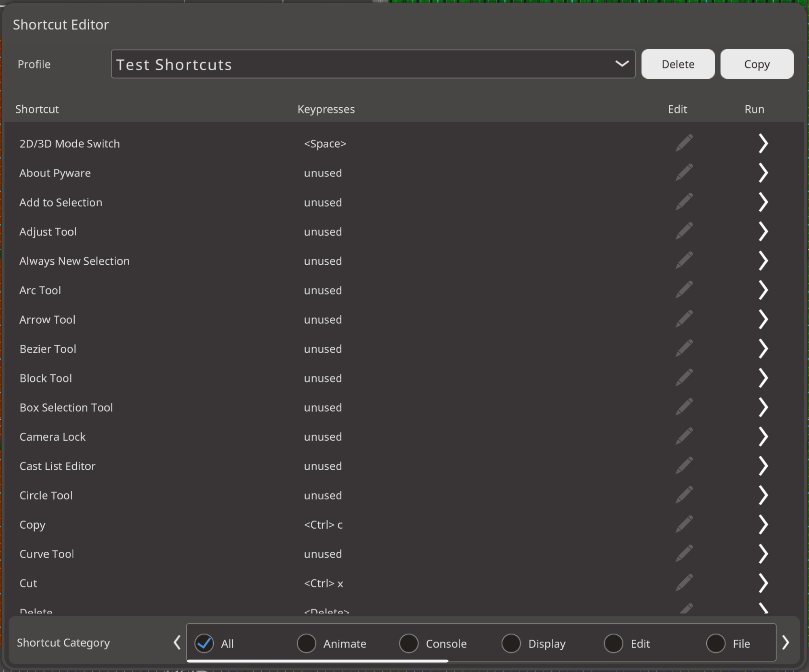
Task: Select the Animate category radio button
Action: tap(307, 643)
